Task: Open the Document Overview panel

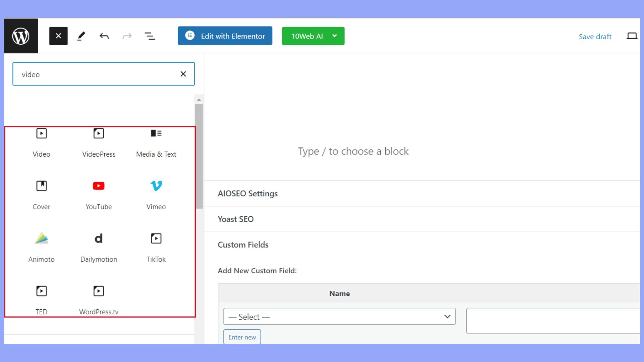Action: (x=150, y=36)
